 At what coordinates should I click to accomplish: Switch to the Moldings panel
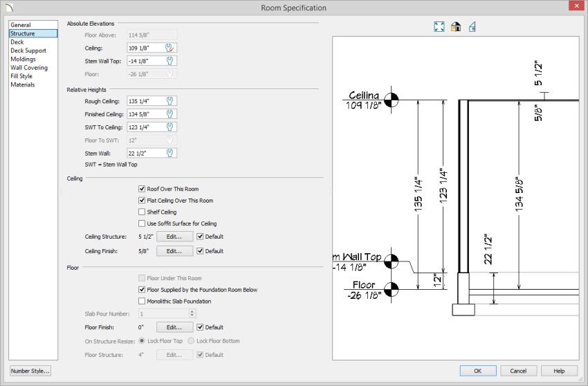point(23,59)
